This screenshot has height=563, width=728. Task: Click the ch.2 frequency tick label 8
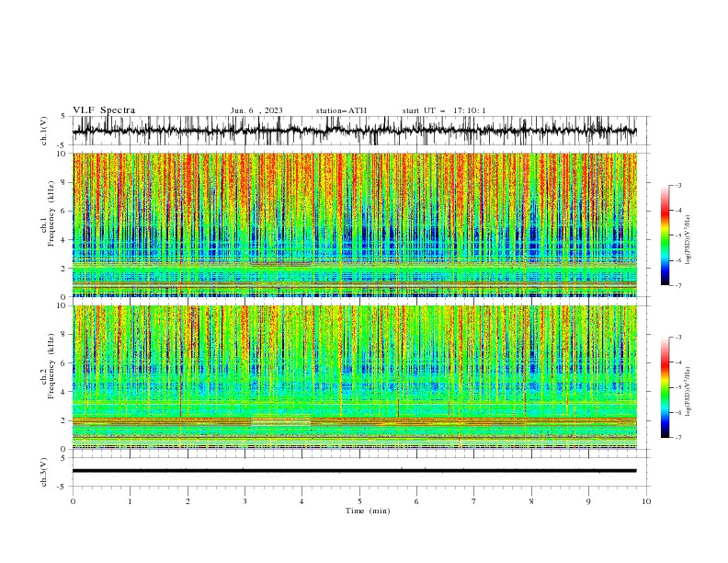tap(64, 335)
